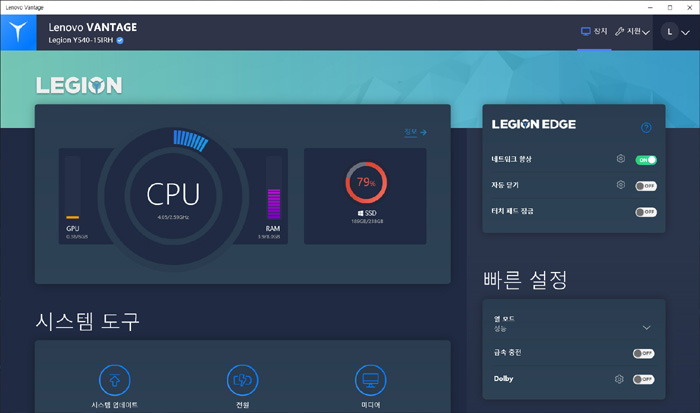Open 네트워크 향상 settings gear
This screenshot has width=700, height=413.
pos(621,159)
